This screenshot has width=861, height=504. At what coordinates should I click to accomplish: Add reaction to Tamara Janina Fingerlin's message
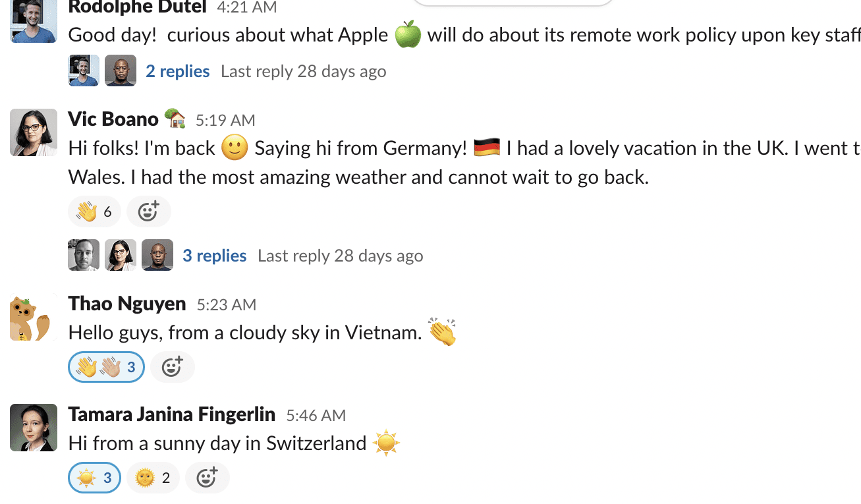[207, 478]
